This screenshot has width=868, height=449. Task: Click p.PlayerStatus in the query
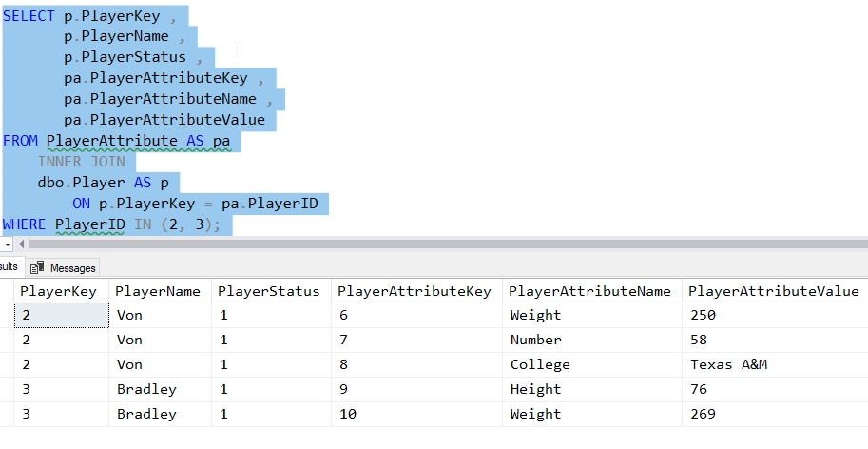coord(125,57)
